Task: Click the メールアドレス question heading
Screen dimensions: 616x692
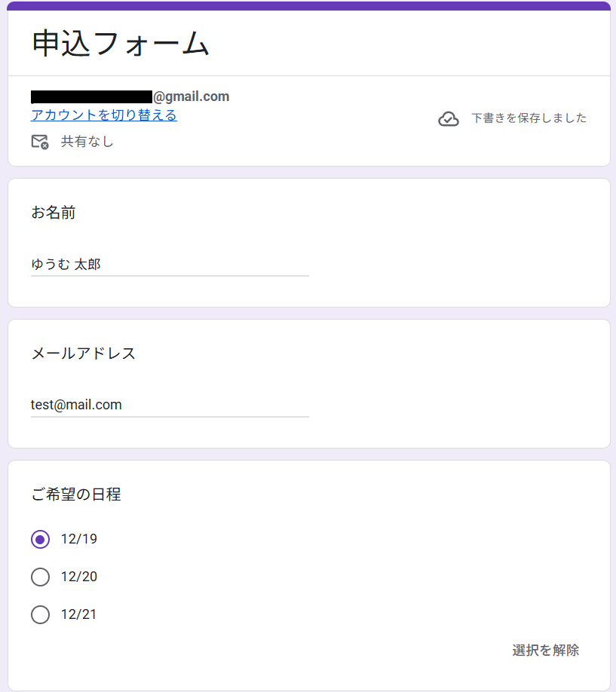Action: (84, 354)
